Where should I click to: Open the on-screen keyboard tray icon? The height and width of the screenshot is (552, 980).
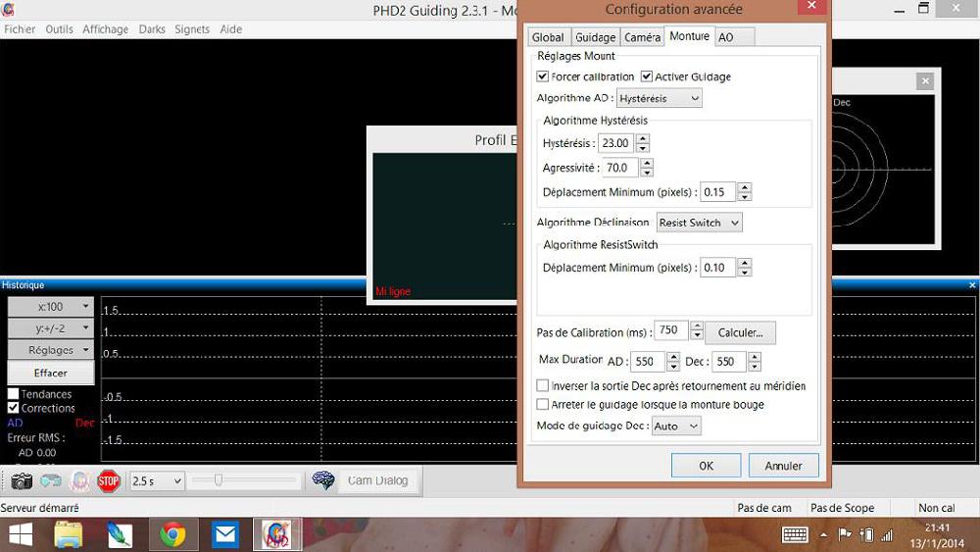[x=795, y=535]
